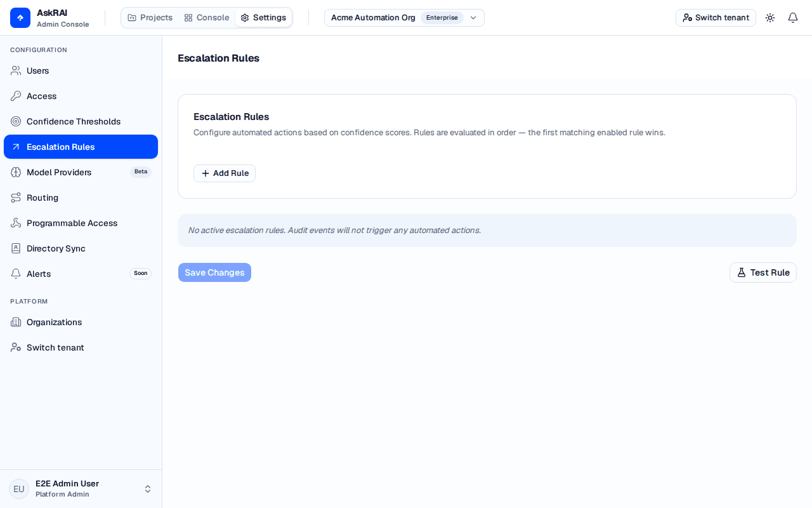Click the Directory Sync contact icon
The height and width of the screenshot is (508, 812).
(16, 248)
